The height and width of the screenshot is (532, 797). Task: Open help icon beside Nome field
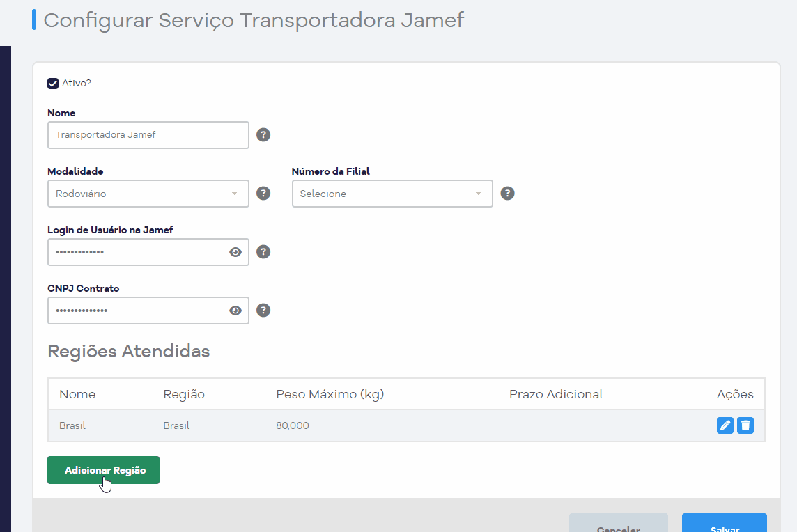point(263,134)
